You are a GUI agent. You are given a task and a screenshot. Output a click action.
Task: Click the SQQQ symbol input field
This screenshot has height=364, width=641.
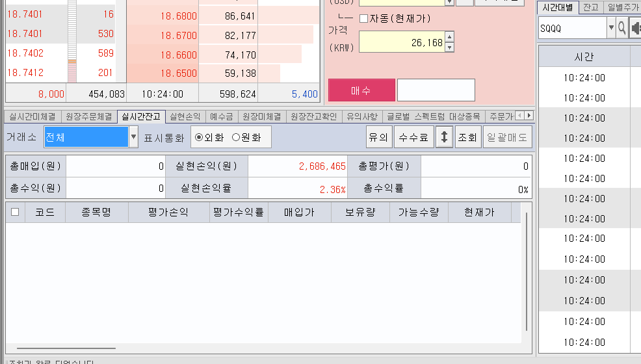click(572, 28)
